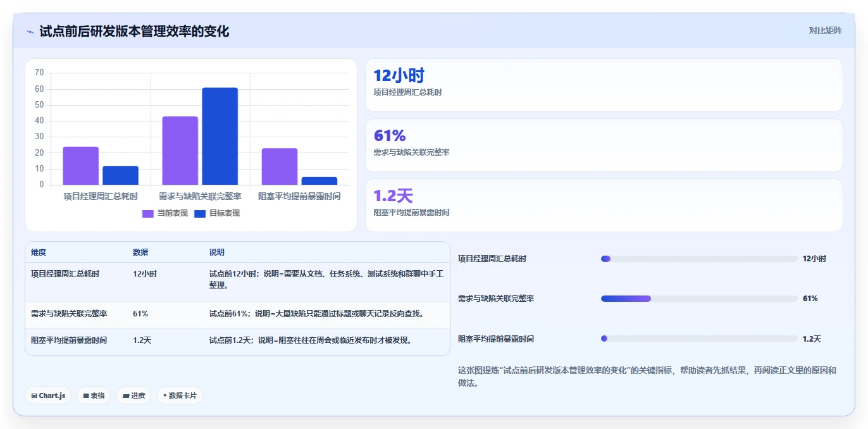Toggle the 目标表现 legend entry
This screenshot has height=429, width=868.
(217, 213)
